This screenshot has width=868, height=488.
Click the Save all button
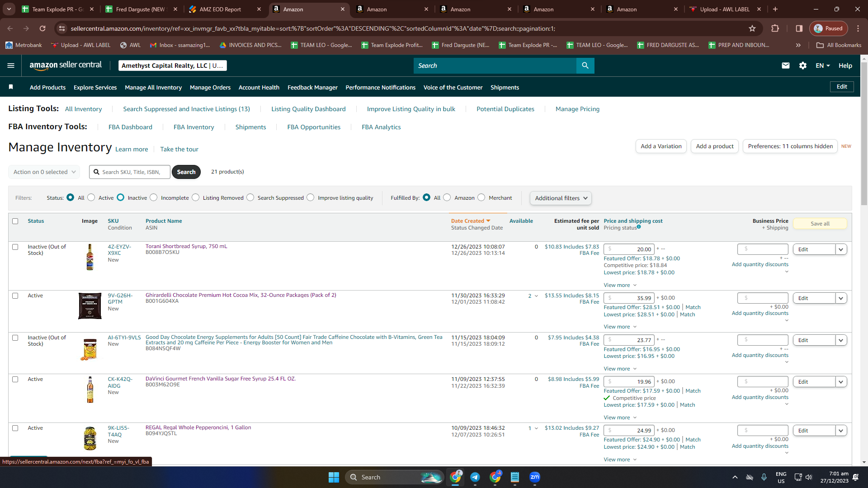click(820, 224)
